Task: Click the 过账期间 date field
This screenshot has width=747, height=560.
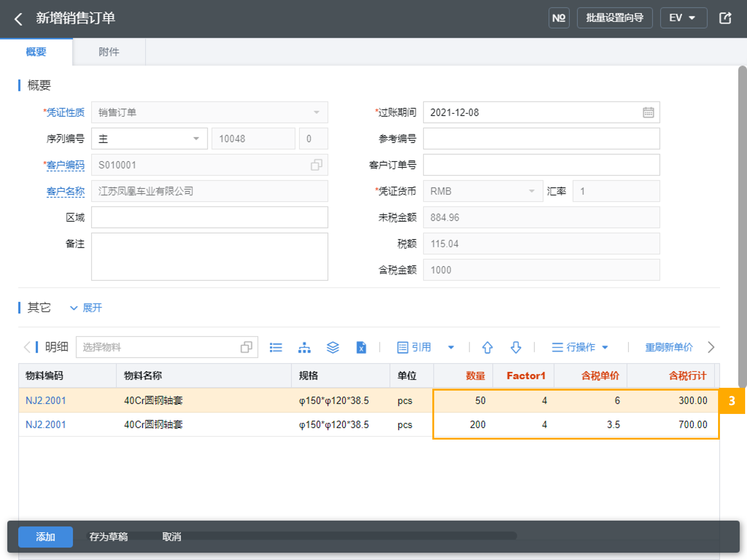Action: 542,112
